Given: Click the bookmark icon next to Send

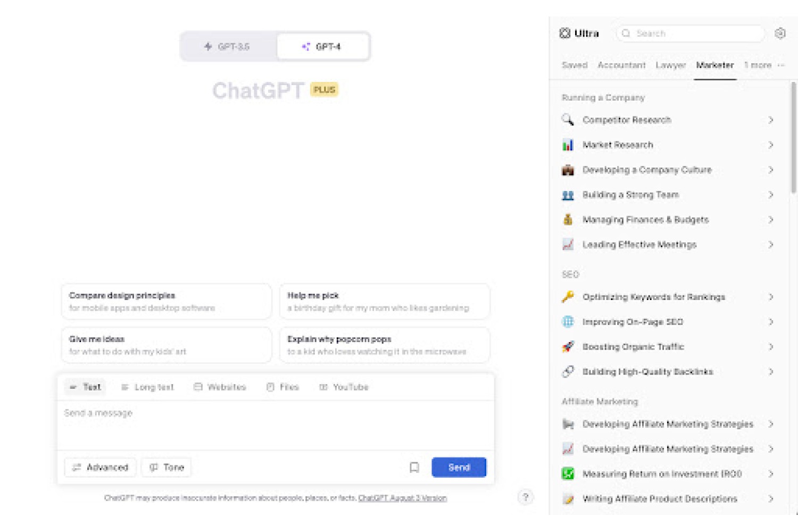Looking at the screenshot, I should pos(414,467).
